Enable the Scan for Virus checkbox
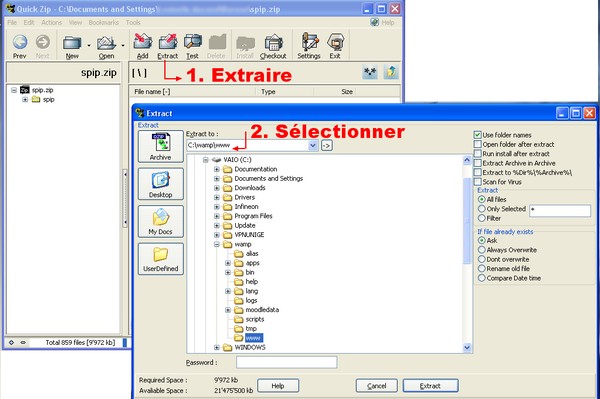This screenshot has width=600, height=399. point(477,182)
